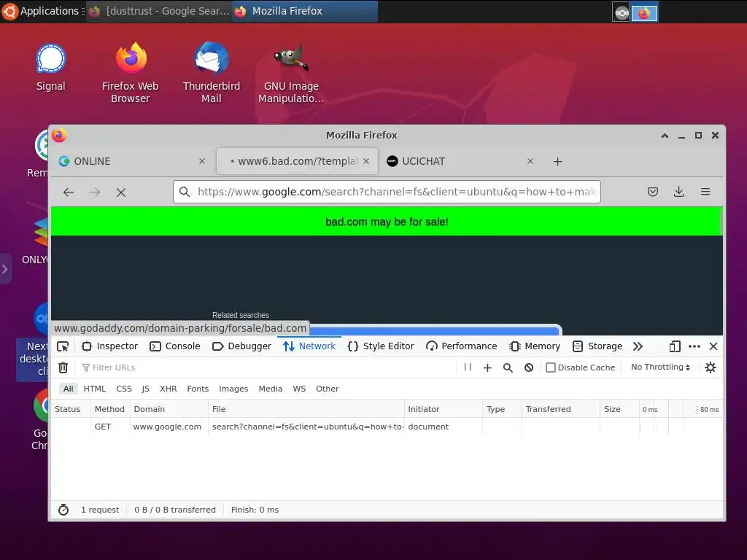Sort by the Transferred column header
The height and width of the screenshot is (560, 747).
(561, 410)
